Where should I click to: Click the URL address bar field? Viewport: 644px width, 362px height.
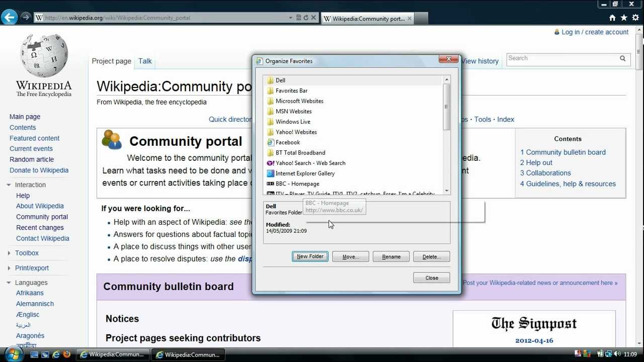[161, 18]
